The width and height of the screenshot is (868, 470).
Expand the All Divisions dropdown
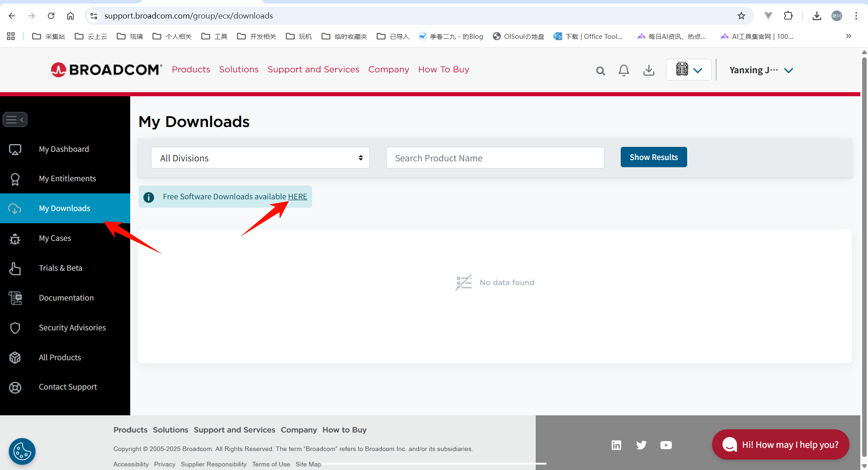[x=260, y=158]
